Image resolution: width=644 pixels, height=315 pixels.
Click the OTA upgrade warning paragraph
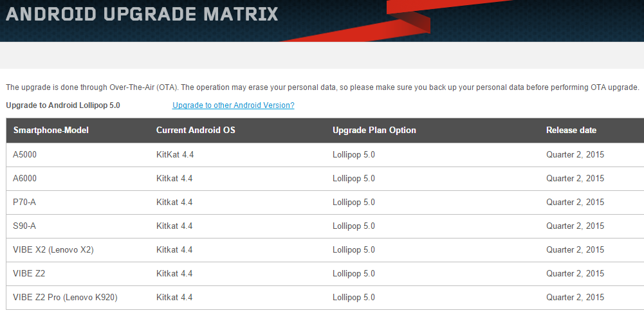pyautogui.click(x=322, y=87)
